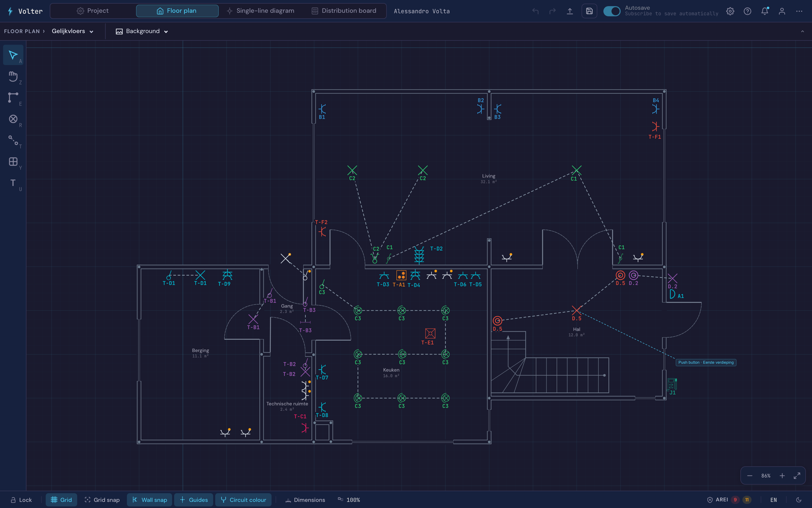Redo the last action
This screenshot has height=508, width=812.
552,11
